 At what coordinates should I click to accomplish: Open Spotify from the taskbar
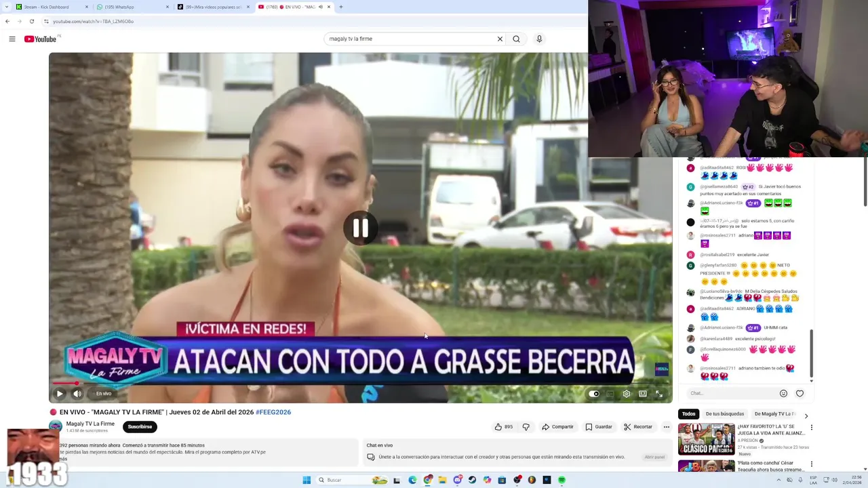point(561,480)
